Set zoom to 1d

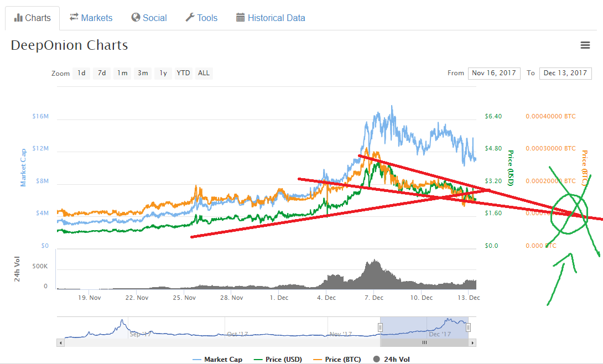pyautogui.click(x=81, y=73)
